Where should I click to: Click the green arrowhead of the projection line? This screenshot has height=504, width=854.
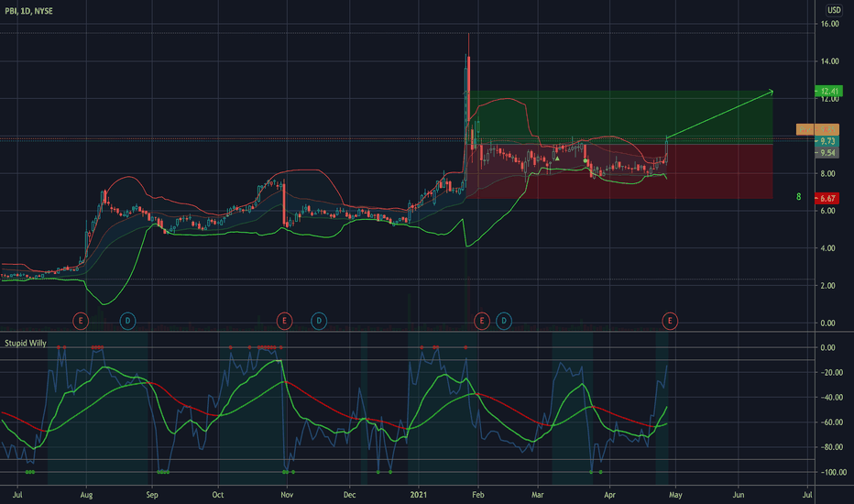point(770,92)
